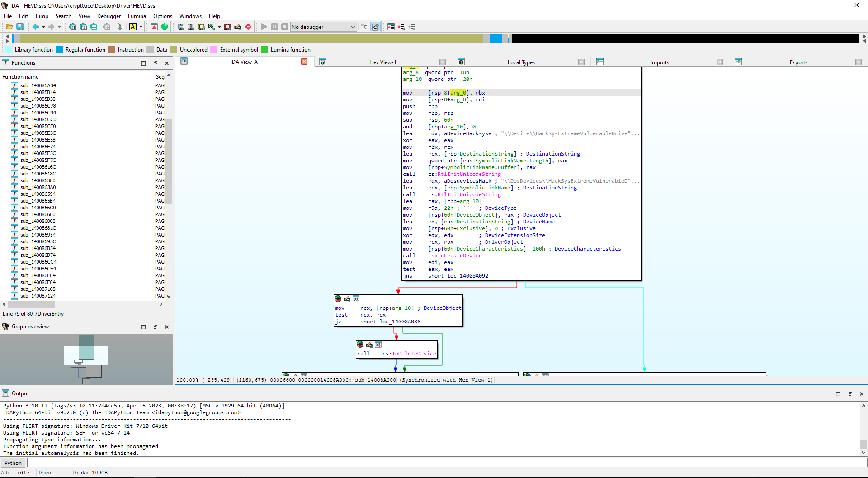Open the hex-grid view toolbar icon
Screen dimensions: 868x478
pyautogui.click(x=73, y=27)
